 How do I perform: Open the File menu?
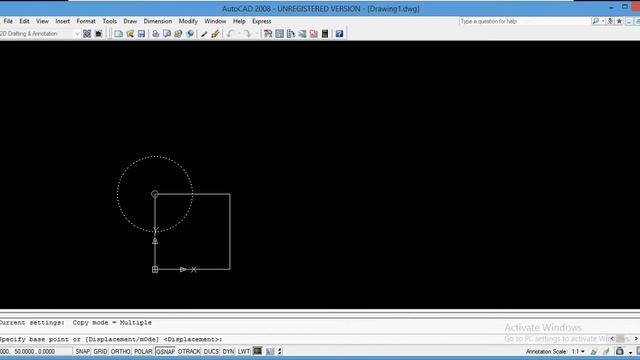tap(8, 21)
